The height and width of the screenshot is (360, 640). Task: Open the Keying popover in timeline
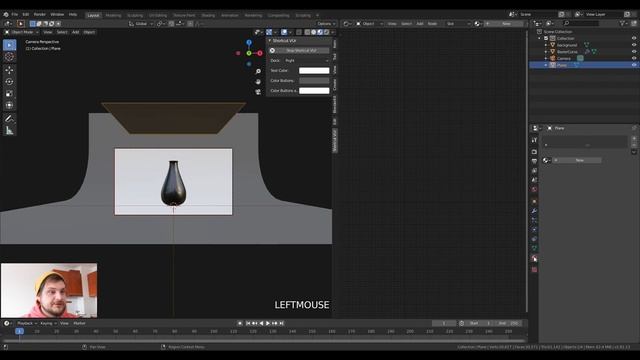tap(48, 323)
